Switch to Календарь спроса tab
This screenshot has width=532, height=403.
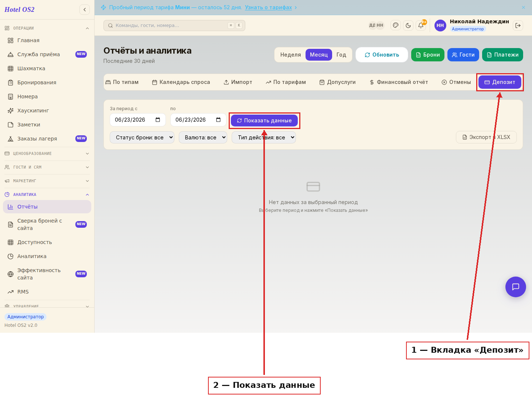click(x=181, y=82)
